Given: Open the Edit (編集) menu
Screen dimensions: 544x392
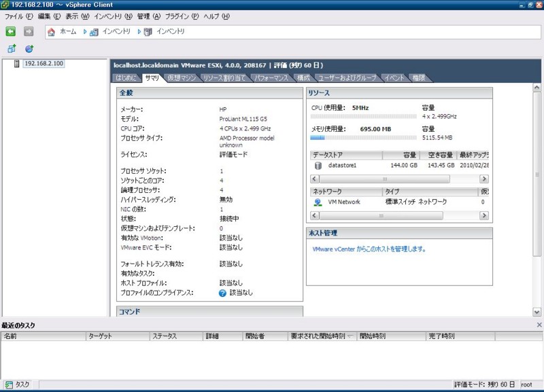Looking at the screenshot, I should 49,16.
